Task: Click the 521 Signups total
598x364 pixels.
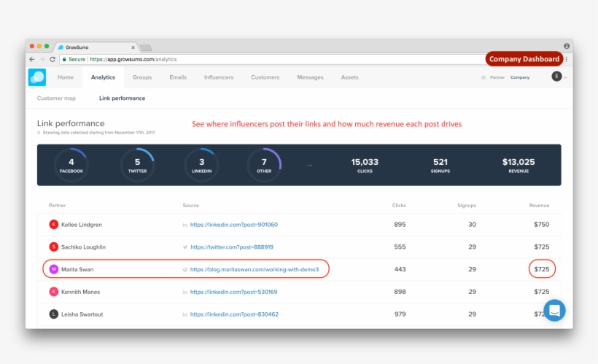Action: [440, 165]
